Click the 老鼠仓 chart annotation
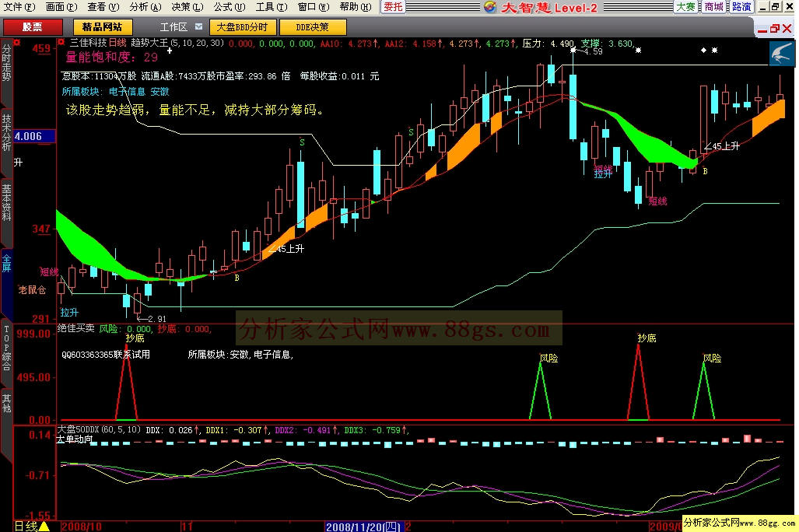Viewport: 799px width, 532px height. pos(32,290)
